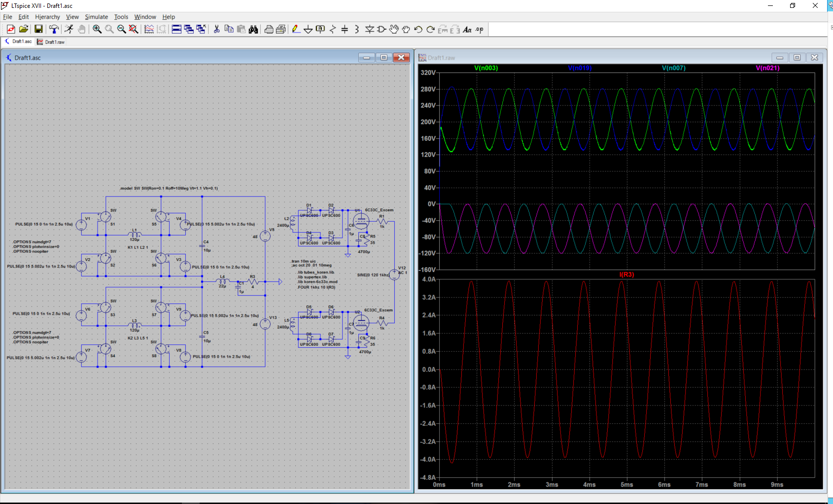Zoom to fit full extents
This screenshot has height=504, width=833.
[x=134, y=30]
